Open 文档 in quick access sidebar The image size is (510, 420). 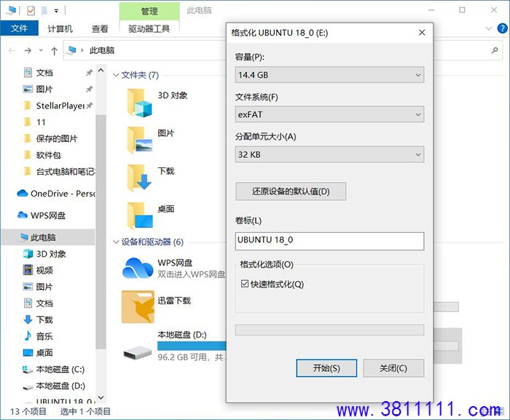coord(44,73)
